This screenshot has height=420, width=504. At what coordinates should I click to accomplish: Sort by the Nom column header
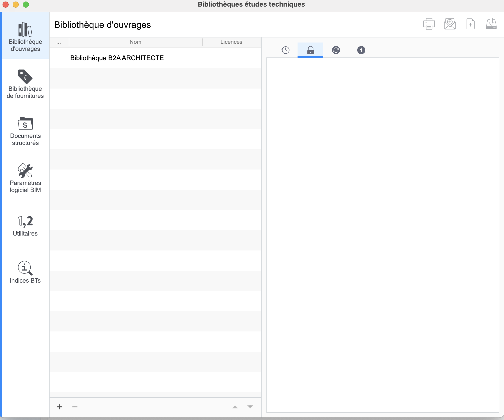click(135, 42)
